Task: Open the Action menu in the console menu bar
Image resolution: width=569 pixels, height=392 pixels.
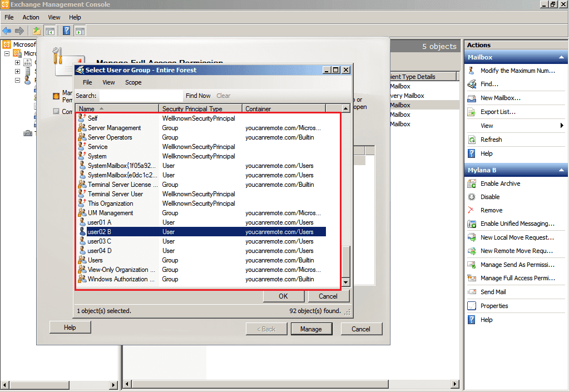Action: 31,17
